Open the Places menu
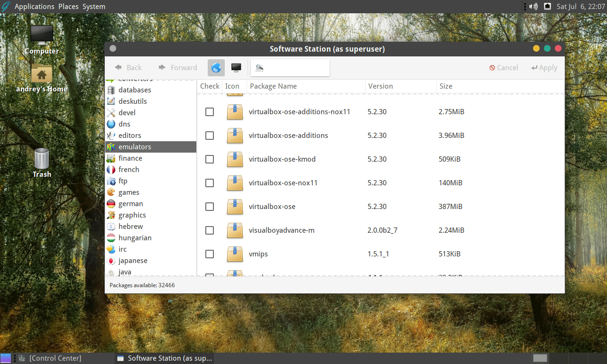This screenshot has height=364, width=607. click(68, 7)
